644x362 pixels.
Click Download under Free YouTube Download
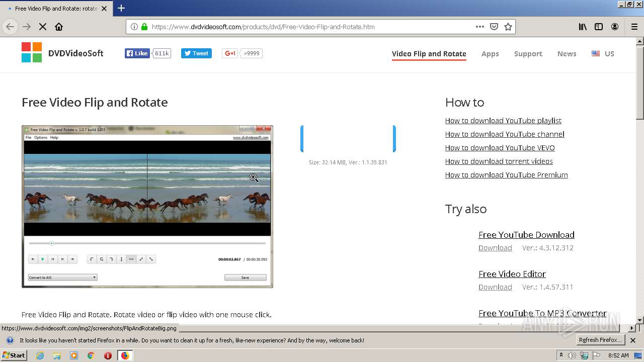pyautogui.click(x=495, y=248)
